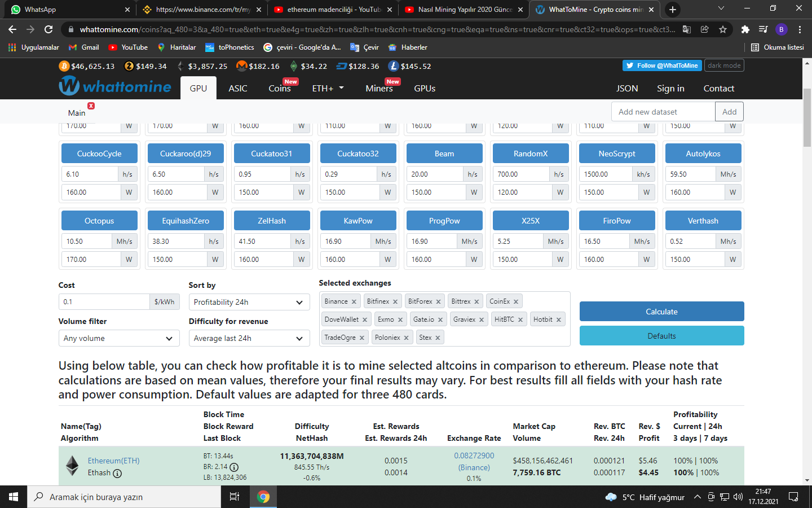The width and height of the screenshot is (812, 508).
Task: Remove Binance from selected exchanges
Action: coord(354,301)
